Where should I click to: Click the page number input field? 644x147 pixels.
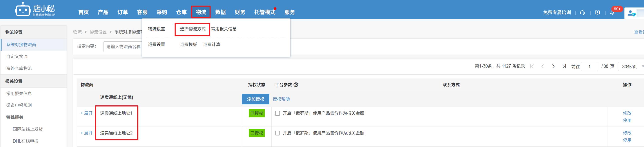tap(589, 67)
